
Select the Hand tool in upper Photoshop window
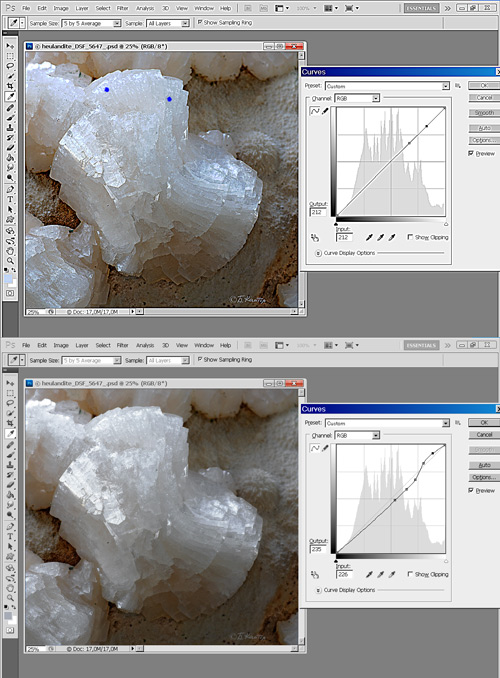click(x=10, y=251)
